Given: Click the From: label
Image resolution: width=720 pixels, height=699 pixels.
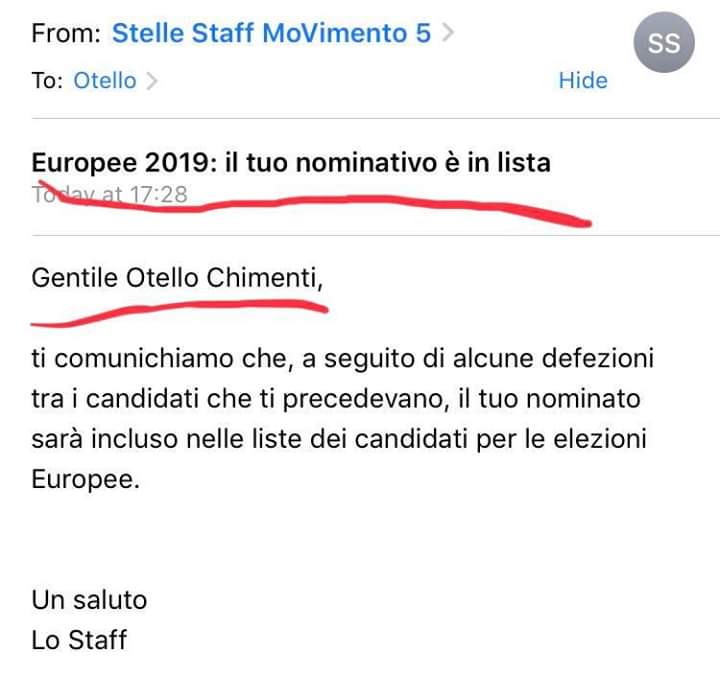Looking at the screenshot, I should [66, 34].
